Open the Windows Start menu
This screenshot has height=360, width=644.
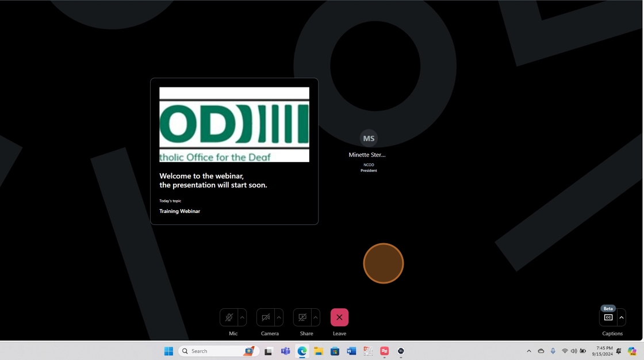pos(168,351)
